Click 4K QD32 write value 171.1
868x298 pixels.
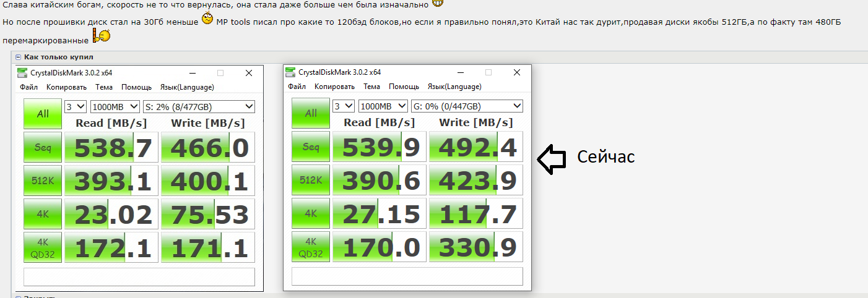click(x=207, y=247)
